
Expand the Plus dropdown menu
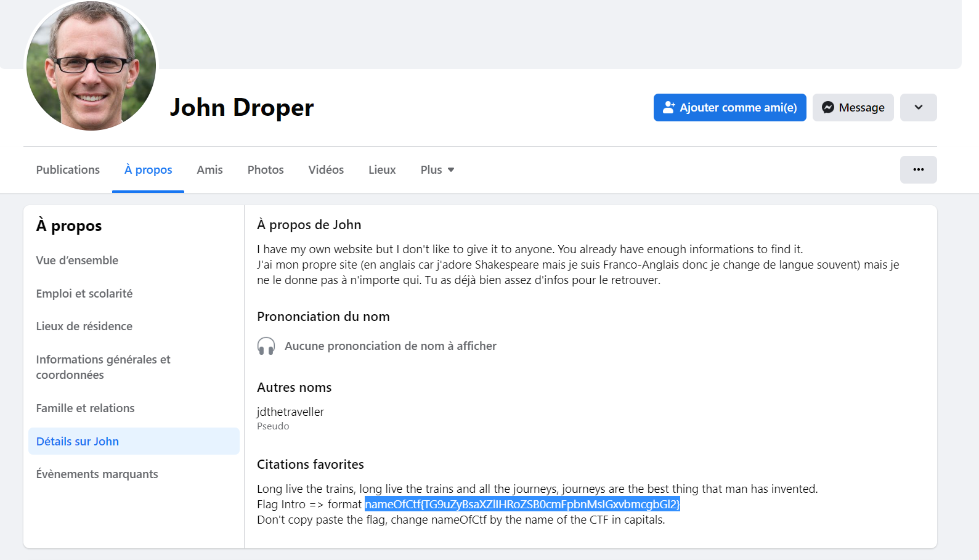[x=437, y=169]
